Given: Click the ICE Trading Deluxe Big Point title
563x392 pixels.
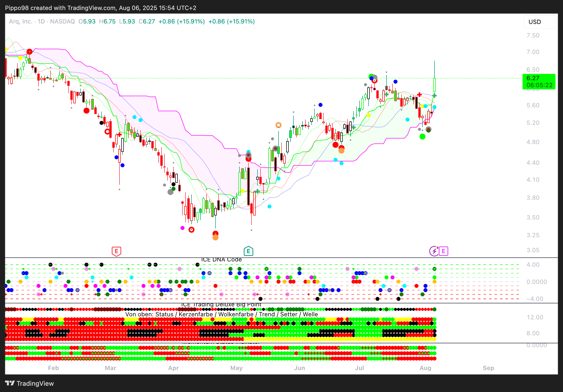Looking at the screenshot, I should pyautogui.click(x=221, y=305).
